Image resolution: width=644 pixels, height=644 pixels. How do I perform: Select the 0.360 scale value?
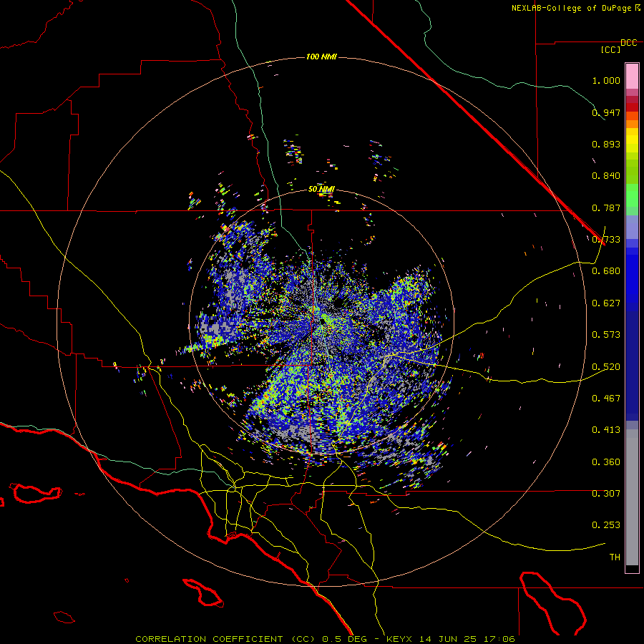point(606,462)
